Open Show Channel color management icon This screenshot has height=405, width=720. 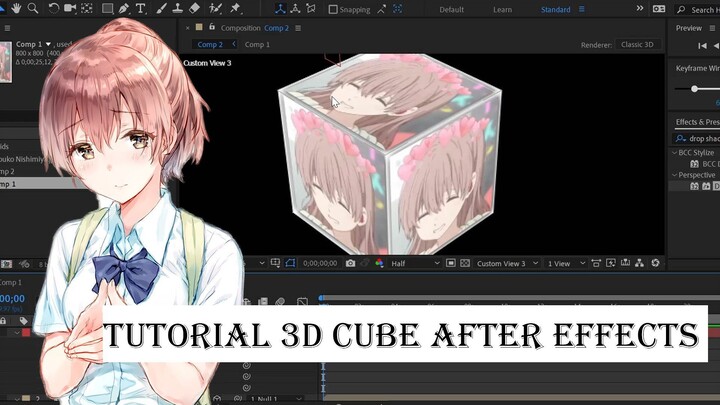click(x=379, y=263)
